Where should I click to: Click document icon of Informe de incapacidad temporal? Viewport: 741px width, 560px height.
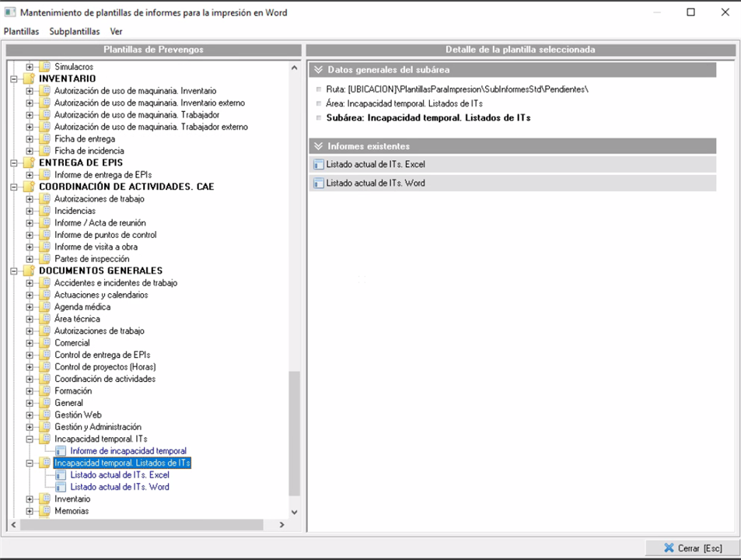(61, 451)
